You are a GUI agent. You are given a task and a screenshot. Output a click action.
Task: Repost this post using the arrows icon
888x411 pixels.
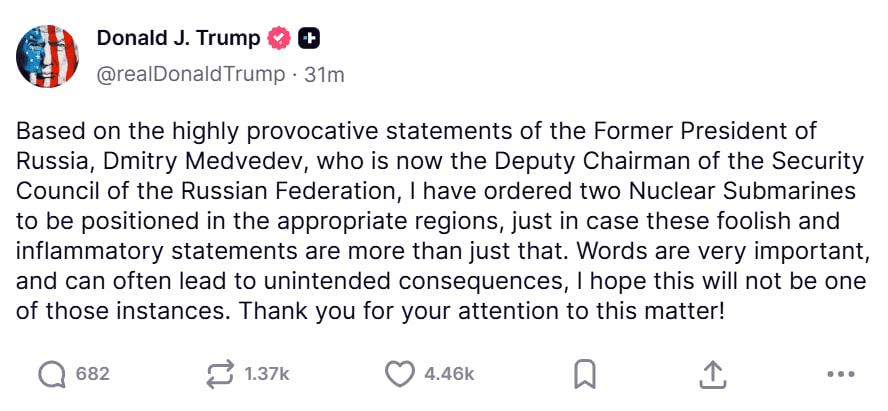pyautogui.click(x=218, y=374)
